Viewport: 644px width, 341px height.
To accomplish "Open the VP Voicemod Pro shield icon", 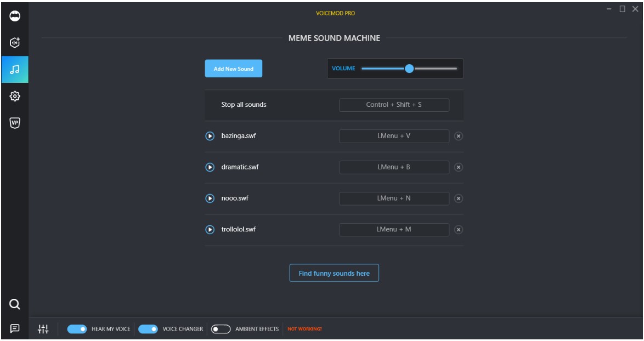I will pos(15,123).
